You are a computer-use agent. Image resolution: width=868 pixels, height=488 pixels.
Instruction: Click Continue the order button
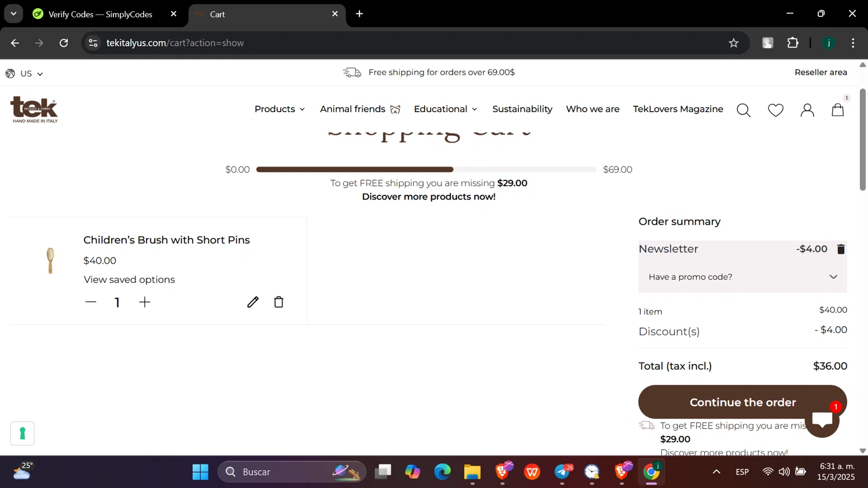tap(742, 402)
